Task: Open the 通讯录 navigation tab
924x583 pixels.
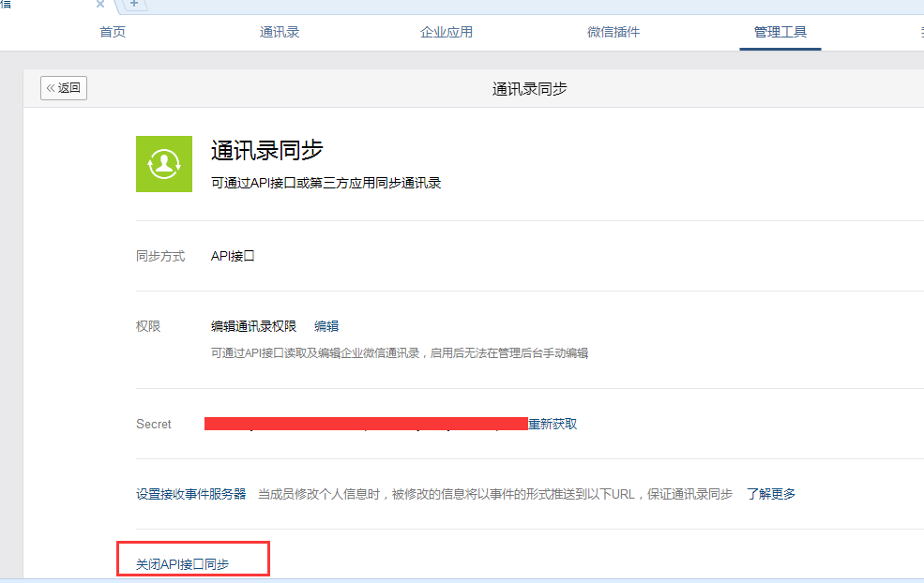Action: [280, 32]
